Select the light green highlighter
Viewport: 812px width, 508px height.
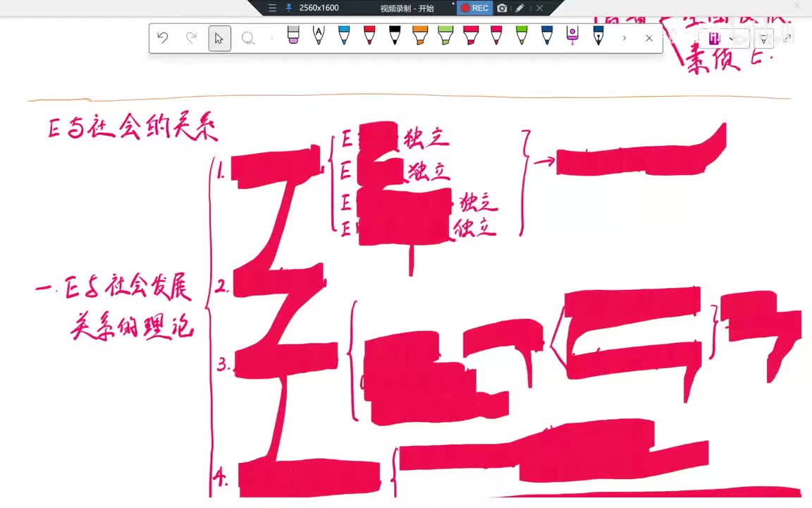(x=445, y=35)
